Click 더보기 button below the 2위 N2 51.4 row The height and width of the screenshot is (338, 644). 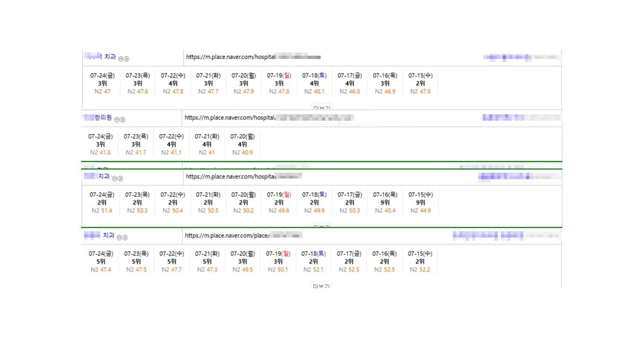[x=321, y=226]
